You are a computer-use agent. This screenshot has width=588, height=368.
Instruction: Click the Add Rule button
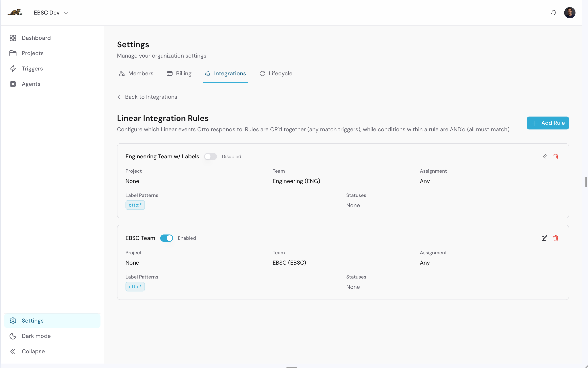pyautogui.click(x=548, y=123)
